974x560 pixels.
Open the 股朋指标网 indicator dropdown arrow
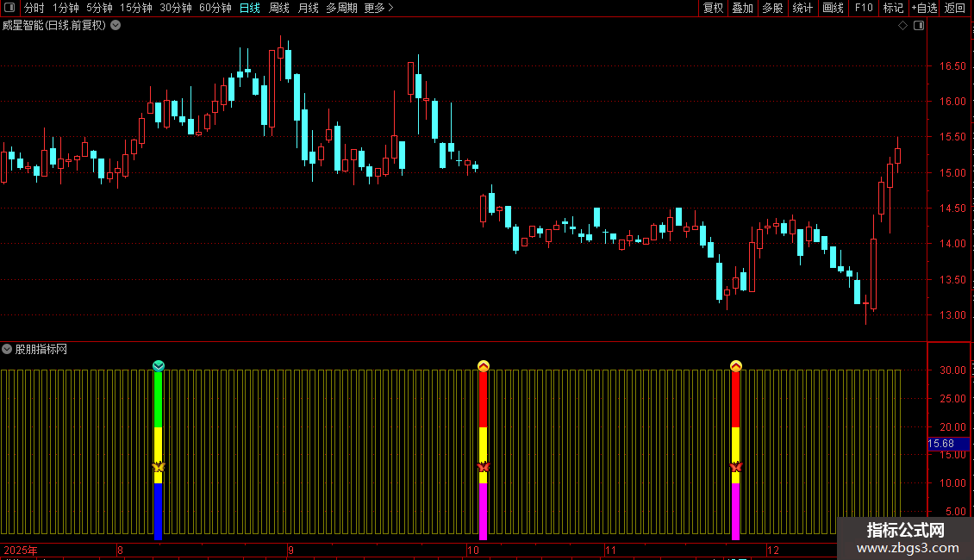pyautogui.click(x=7, y=350)
